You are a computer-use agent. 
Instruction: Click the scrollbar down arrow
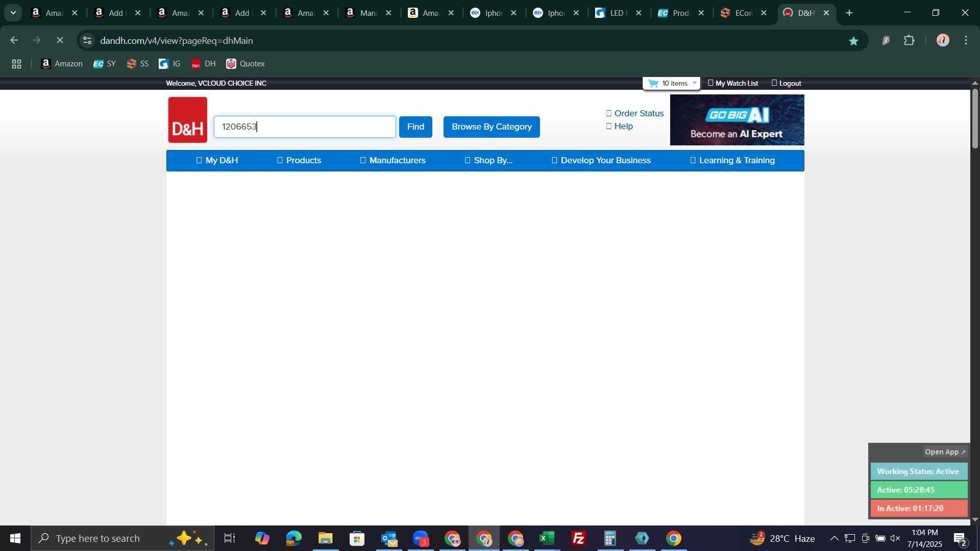(x=975, y=520)
